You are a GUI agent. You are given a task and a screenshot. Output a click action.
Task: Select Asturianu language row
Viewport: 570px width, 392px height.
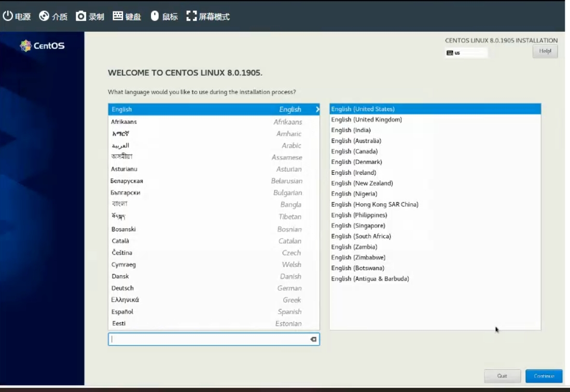[x=214, y=169]
